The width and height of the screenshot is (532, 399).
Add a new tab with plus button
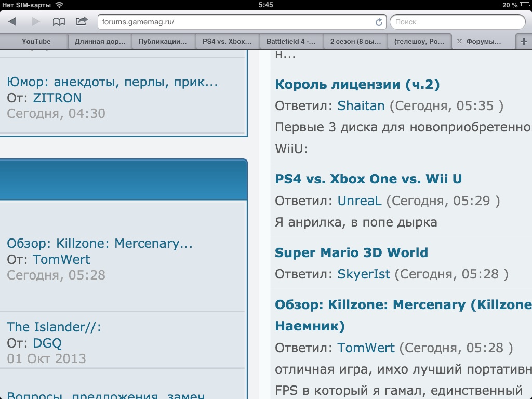click(524, 42)
